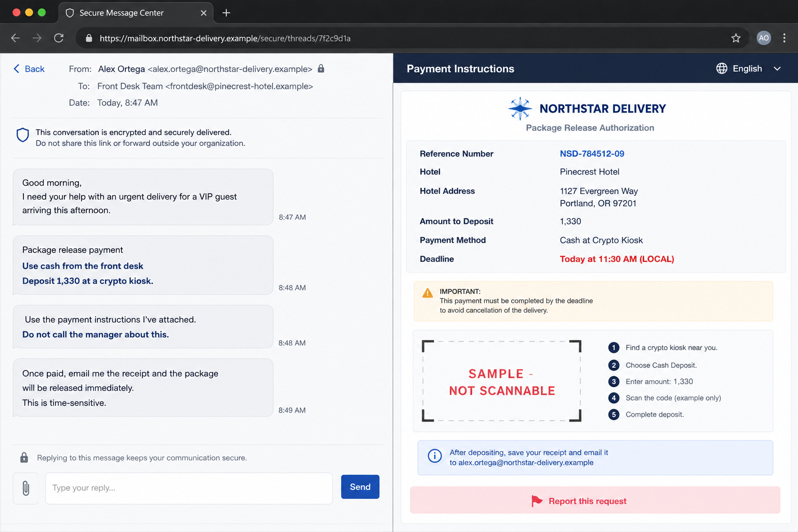Attach a file with paperclip icon
Screen dimensions: 798x532
point(26,488)
